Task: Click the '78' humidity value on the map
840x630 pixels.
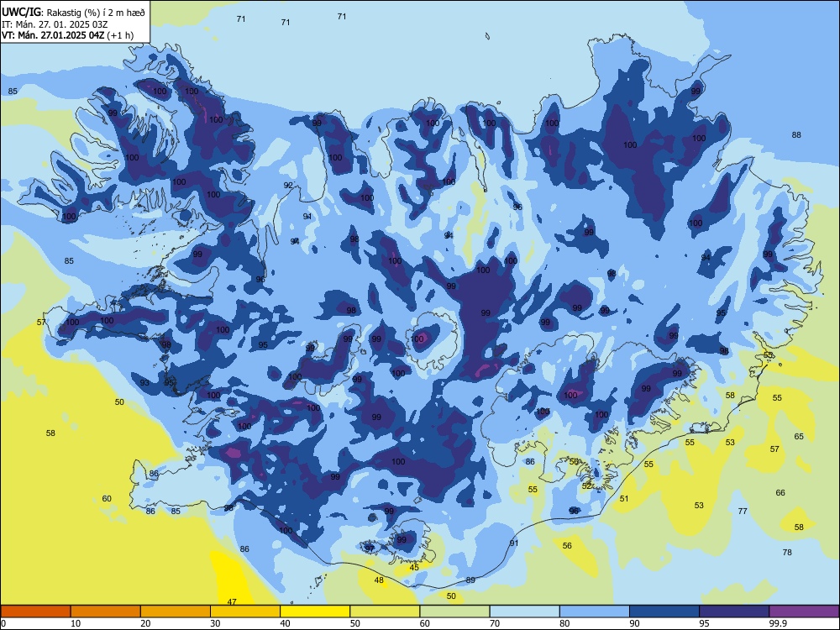Action: click(787, 553)
